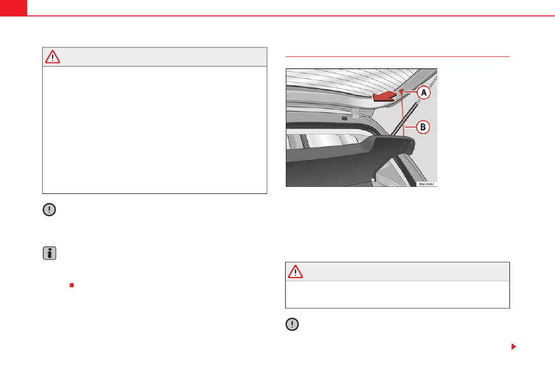
Task: Click the gas strut in the tailgate illustration
Action: click(x=405, y=118)
